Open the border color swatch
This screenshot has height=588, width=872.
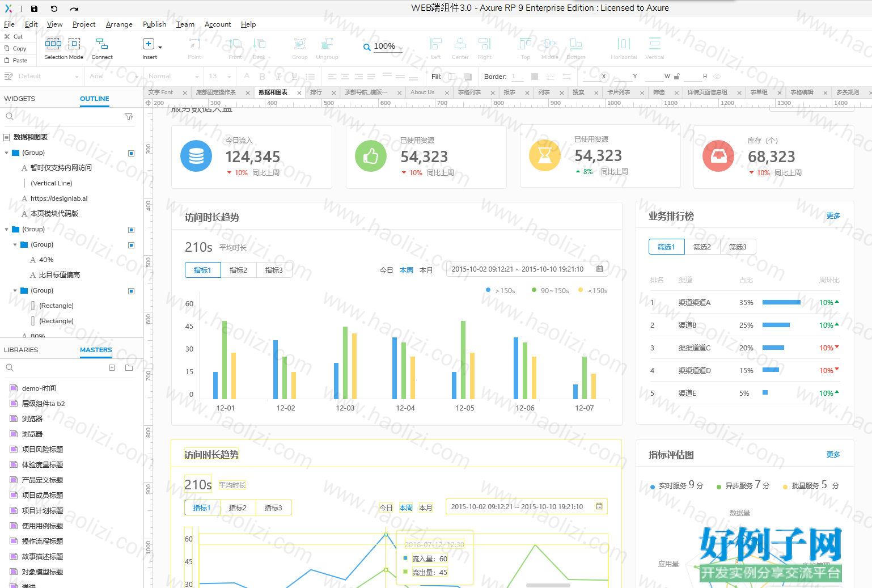click(x=535, y=77)
